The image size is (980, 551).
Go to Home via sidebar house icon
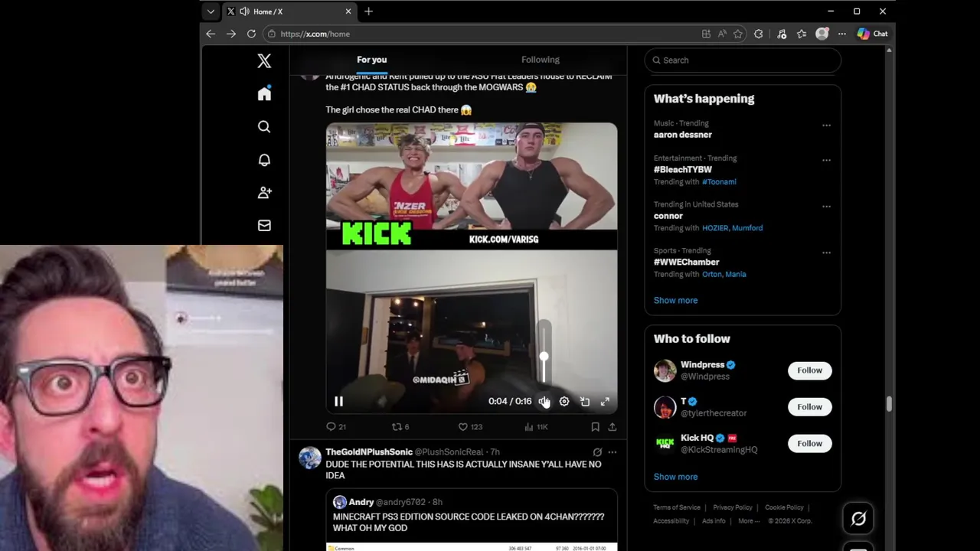coord(264,93)
